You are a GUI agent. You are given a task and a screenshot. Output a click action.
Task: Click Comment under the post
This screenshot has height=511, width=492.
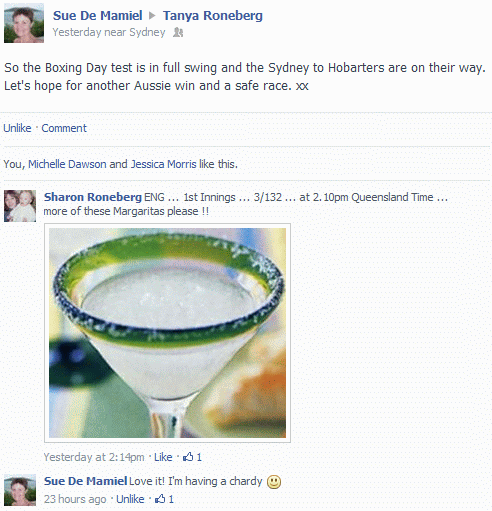[64, 128]
